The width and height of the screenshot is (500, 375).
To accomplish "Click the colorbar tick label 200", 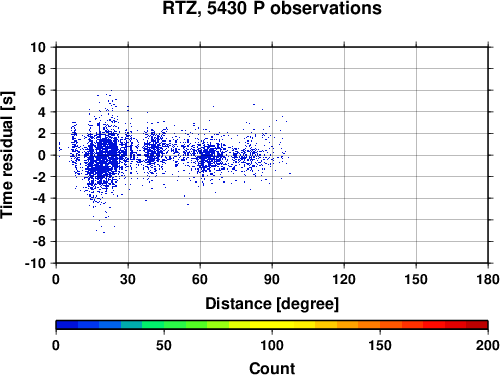I will click(x=488, y=345).
